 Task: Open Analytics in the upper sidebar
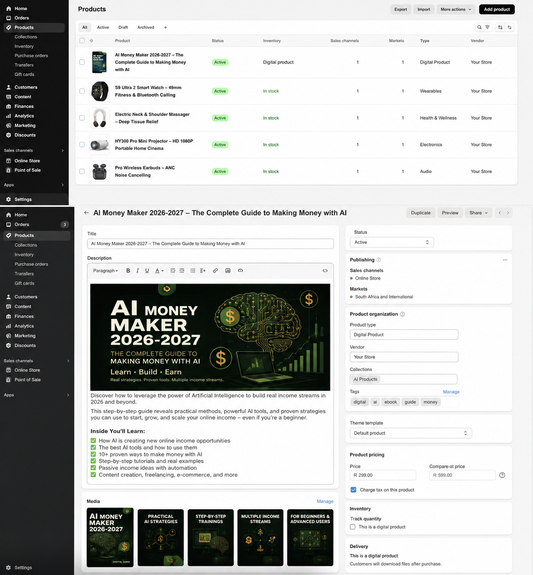[24, 116]
